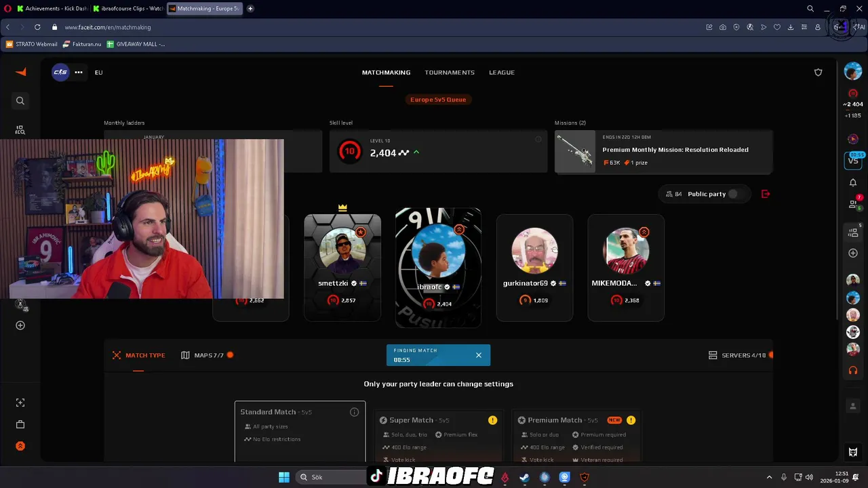Open the orange premium chevrons icon
This screenshot has height=488, width=868.
[x=20, y=446]
